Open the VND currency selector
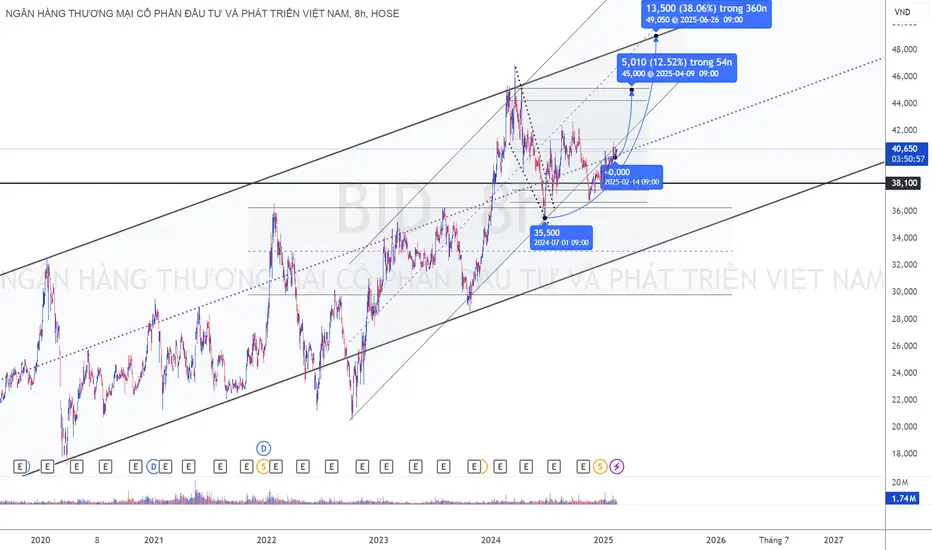 (903, 12)
